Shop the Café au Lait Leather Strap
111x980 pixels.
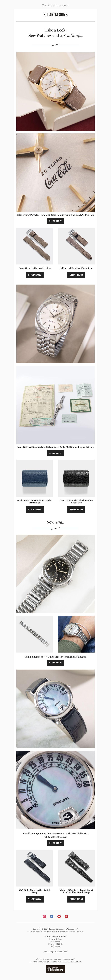(x=76, y=275)
